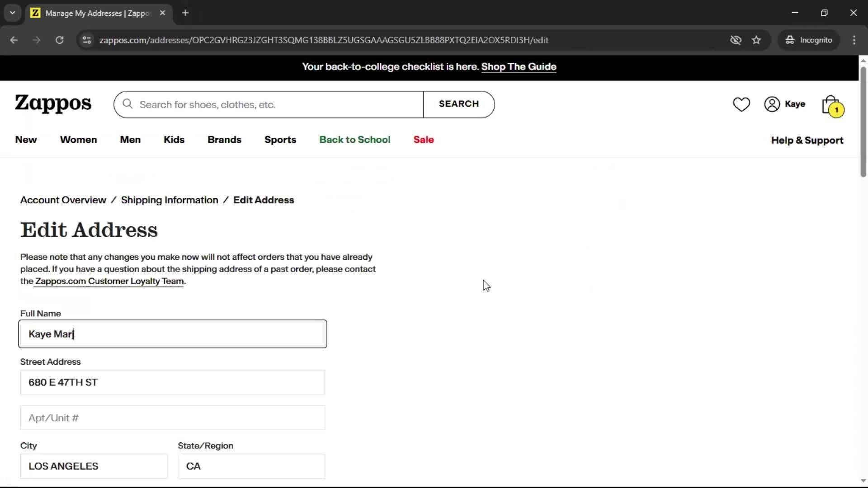The image size is (868, 488).
Task: Click the third-party cookies blocked eye icon
Action: click(x=736, y=40)
